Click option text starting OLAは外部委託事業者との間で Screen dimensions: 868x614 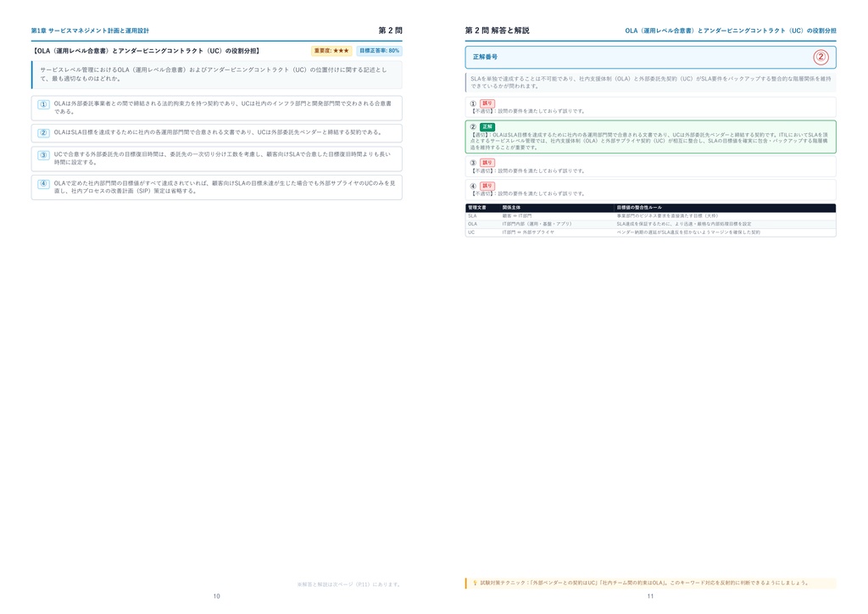(223, 108)
